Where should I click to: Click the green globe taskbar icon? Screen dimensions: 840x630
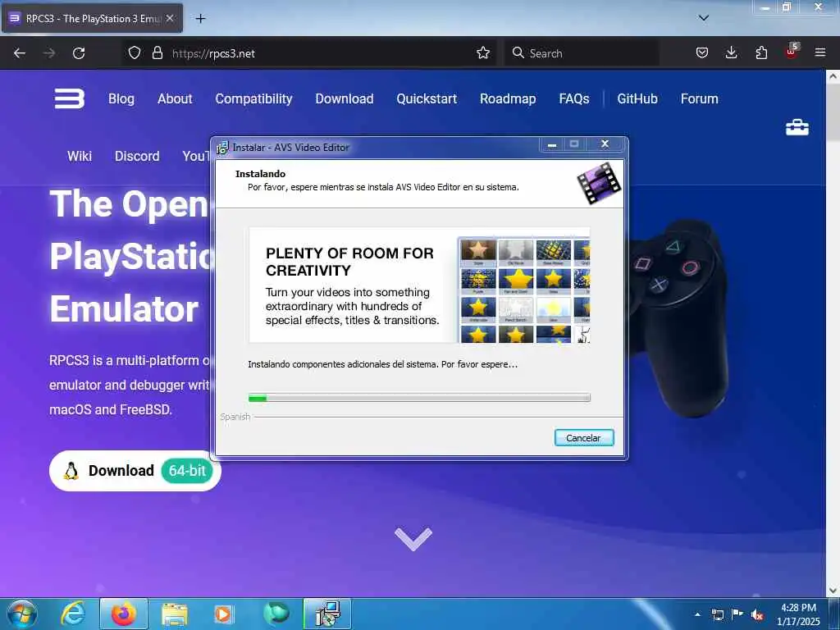click(276, 614)
